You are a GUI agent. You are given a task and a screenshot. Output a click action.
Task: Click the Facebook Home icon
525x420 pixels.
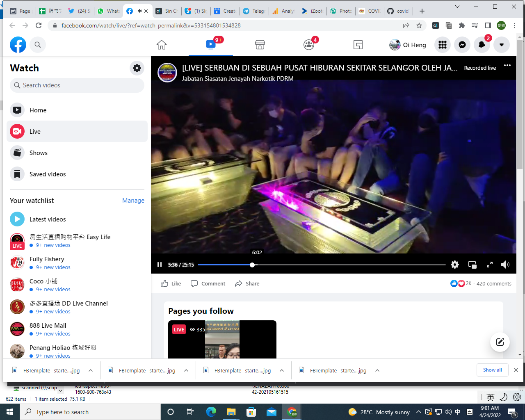click(x=162, y=45)
